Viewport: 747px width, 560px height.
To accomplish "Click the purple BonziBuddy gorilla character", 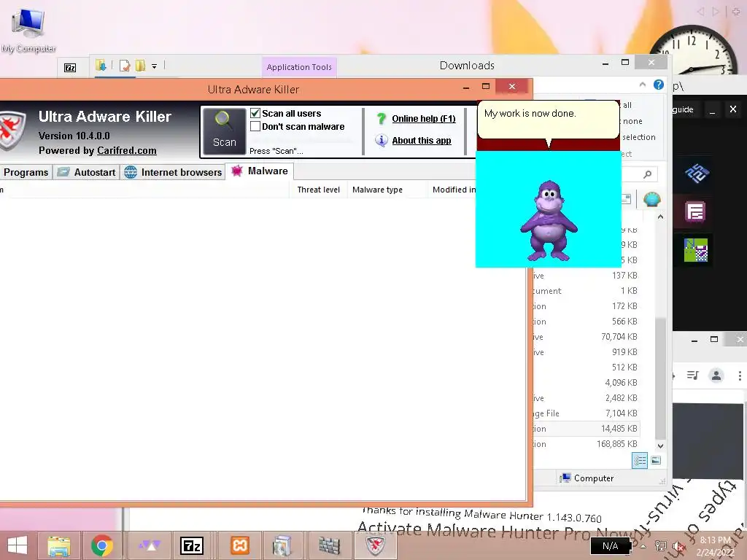I will [x=549, y=220].
